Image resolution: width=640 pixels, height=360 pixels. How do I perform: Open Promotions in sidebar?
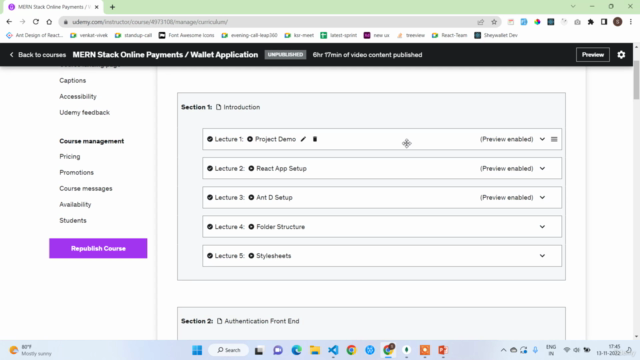point(76,172)
